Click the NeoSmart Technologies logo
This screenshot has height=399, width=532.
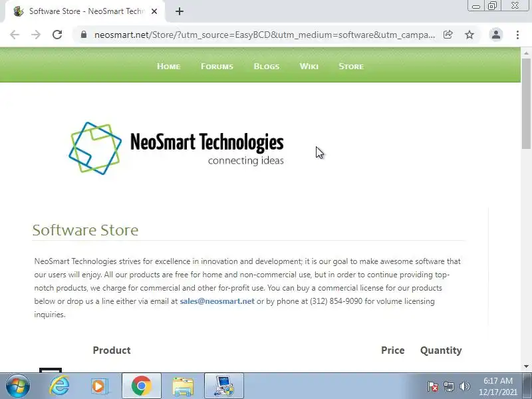[176, 148]
